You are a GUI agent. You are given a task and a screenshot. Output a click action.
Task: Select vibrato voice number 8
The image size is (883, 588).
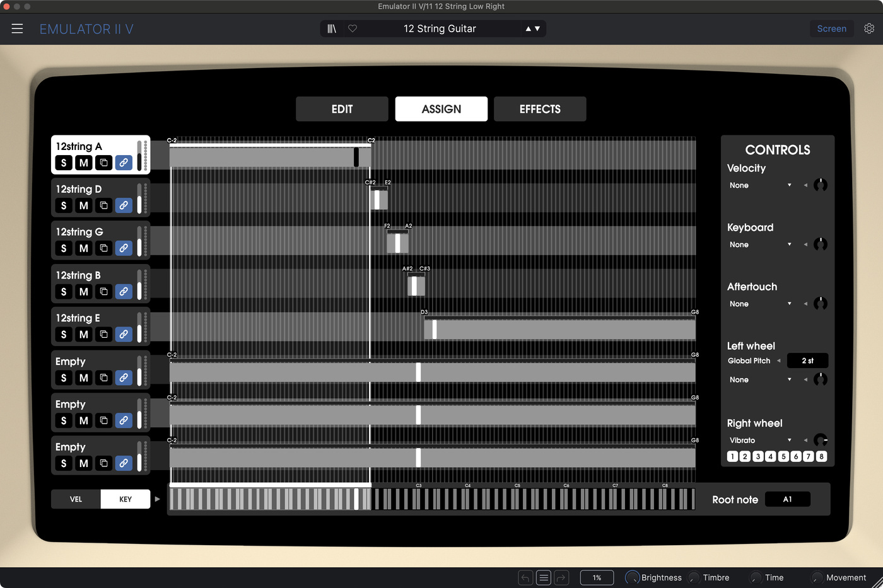pyautogui.click(x=821, y=456)
